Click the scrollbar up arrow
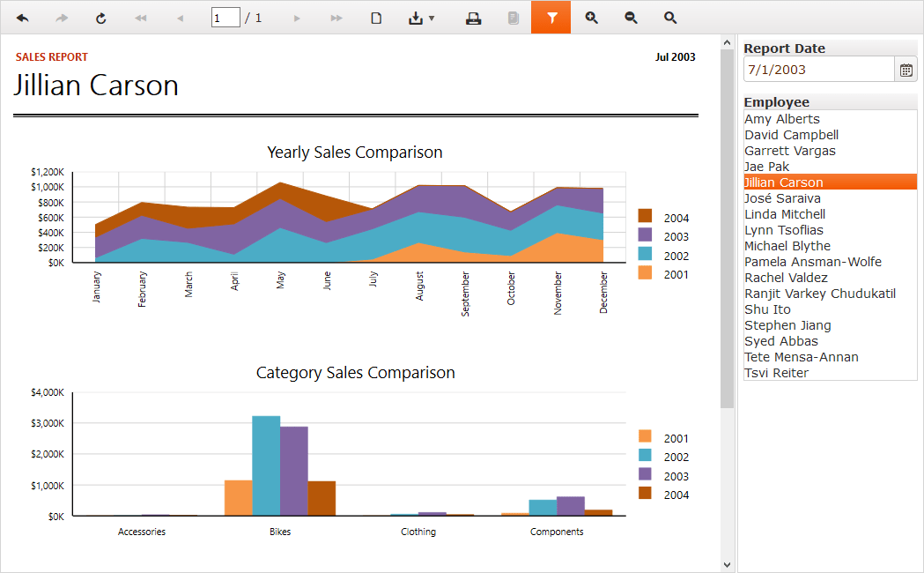The height and width of the screenshot is (573, 924). point(727,42)
